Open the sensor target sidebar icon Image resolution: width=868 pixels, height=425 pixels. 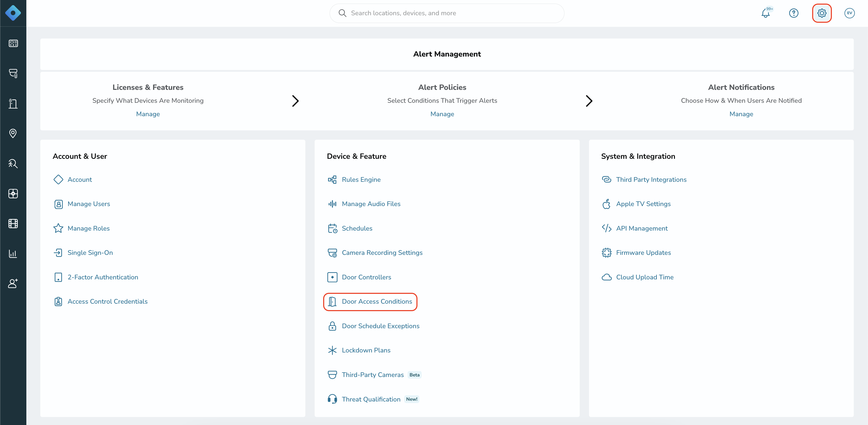tap(13, 194)
